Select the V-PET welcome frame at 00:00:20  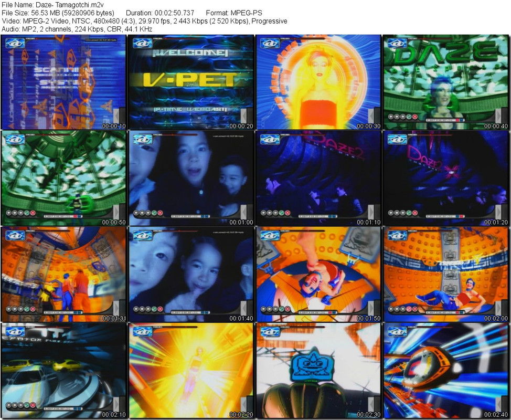pyautogui.click(x=191, y=82)
